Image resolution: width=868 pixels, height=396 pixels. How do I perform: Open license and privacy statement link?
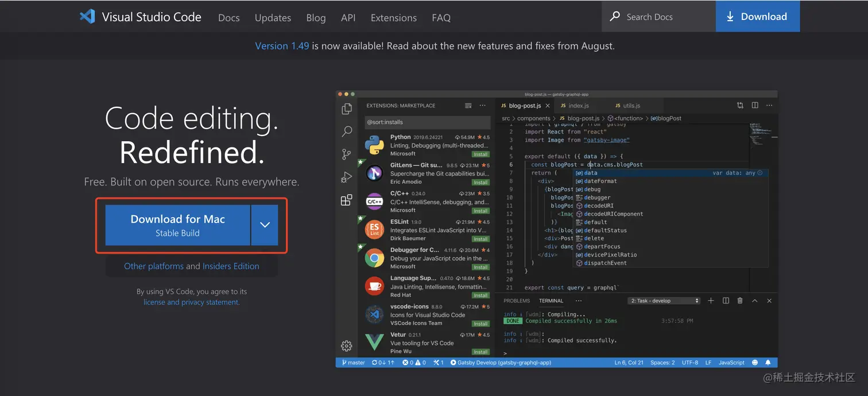tap(191, 302)
